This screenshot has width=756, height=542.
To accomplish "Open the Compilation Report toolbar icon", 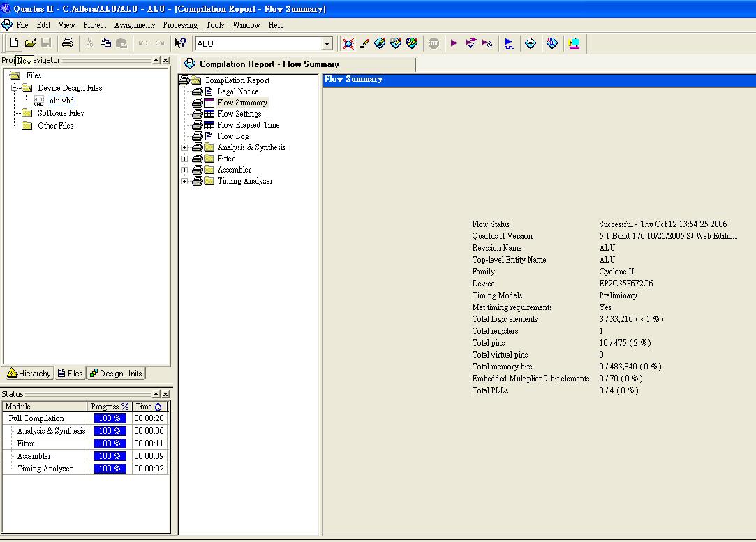I will point(531,43).
